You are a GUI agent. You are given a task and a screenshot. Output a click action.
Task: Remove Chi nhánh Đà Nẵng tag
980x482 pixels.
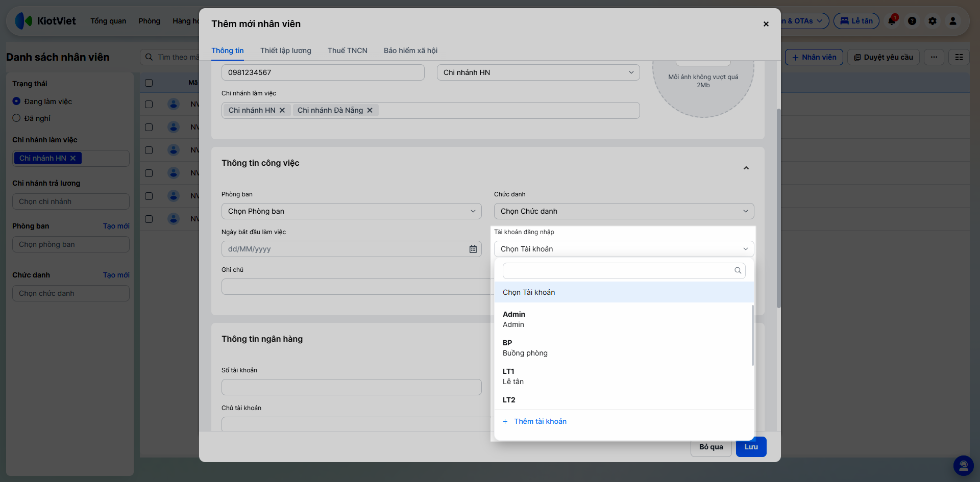click(x=370, y=110)
